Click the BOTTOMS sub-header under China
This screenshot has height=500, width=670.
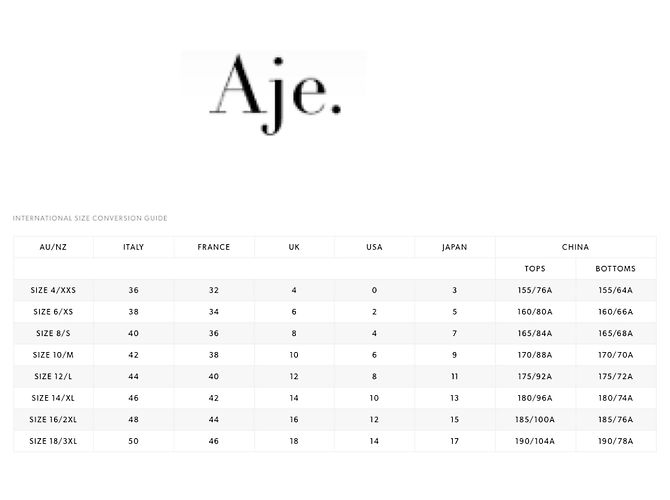[616, 269]
